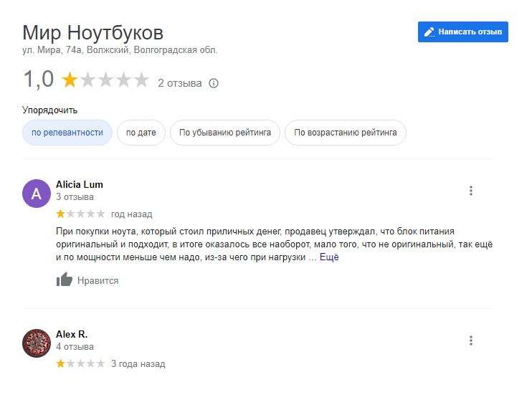This screenshot has width=532, height=400.
Task: Open the Alex R. reviewer name link
Action: tap(72, 335)
